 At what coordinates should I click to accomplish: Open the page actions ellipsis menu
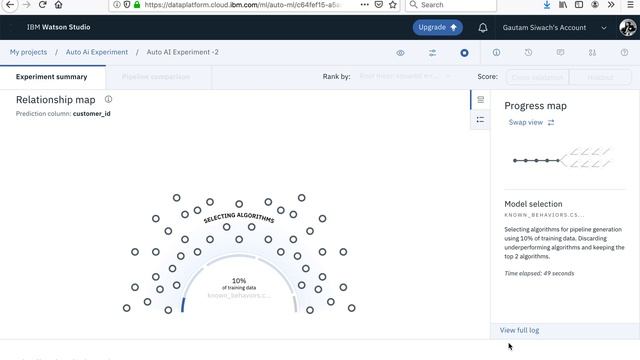click(364, 4)
